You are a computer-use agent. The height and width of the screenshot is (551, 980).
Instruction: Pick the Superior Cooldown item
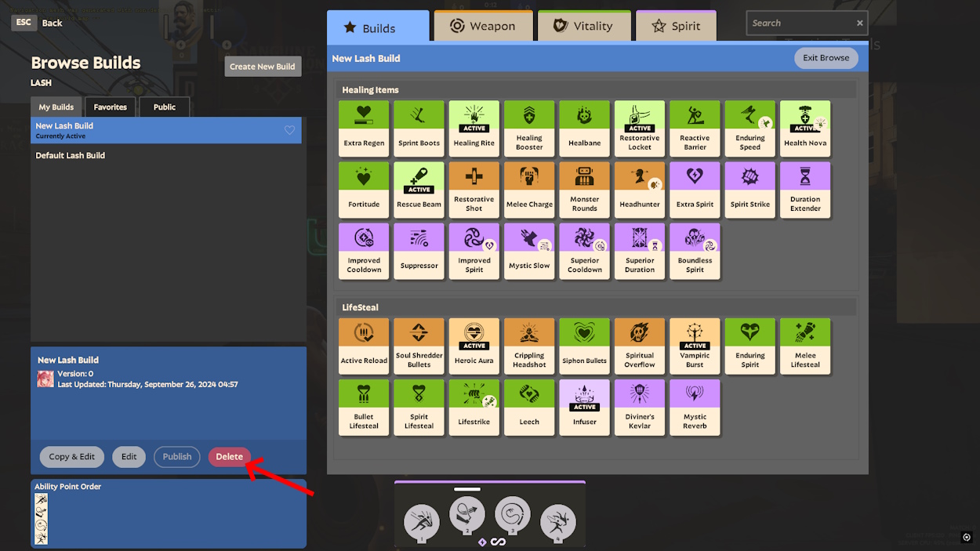(x=585, y=251)
